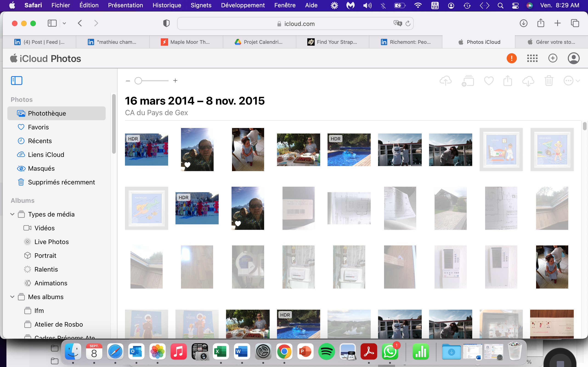Open the iCloud apps grid launcher
The image size is (588, 367).
click(532, 58)
